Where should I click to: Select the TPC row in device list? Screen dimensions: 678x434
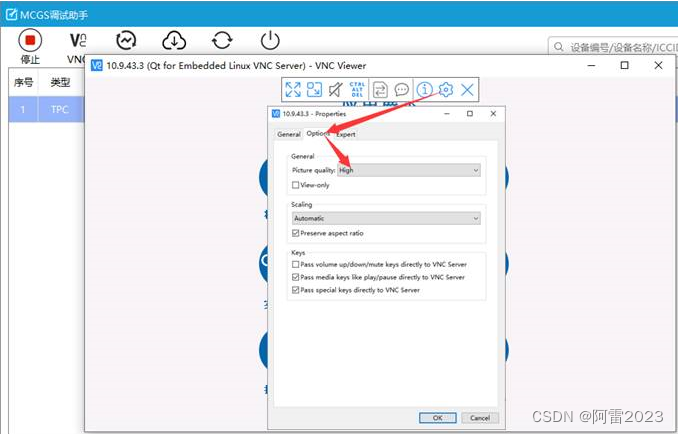click(46, 109)
